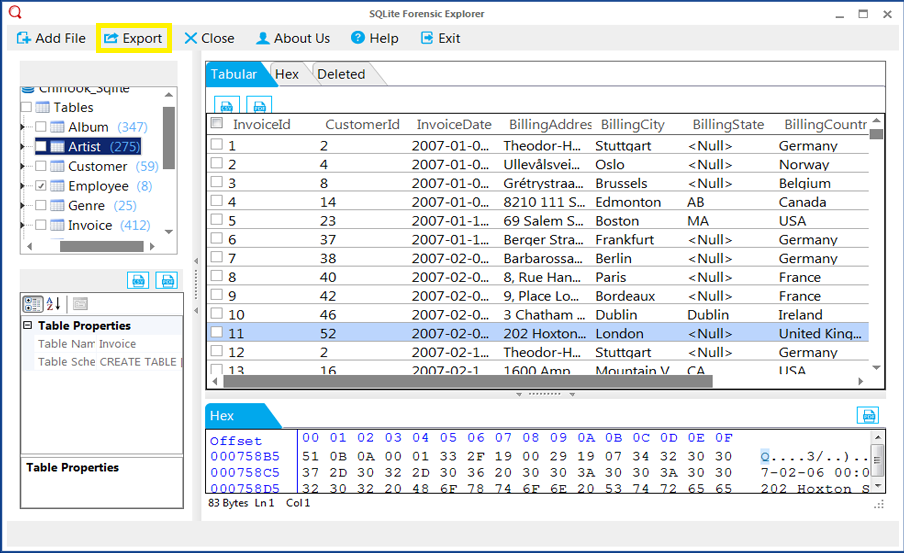Sort by the InvoiceDate column header
The width and height of the screenshot is (904, 553).
tap(454, 125)
